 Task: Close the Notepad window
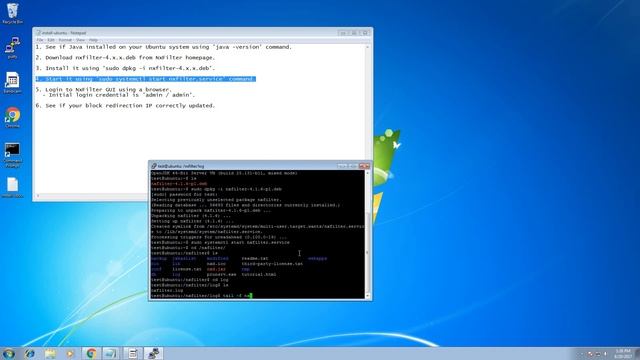tap(365, 33)
